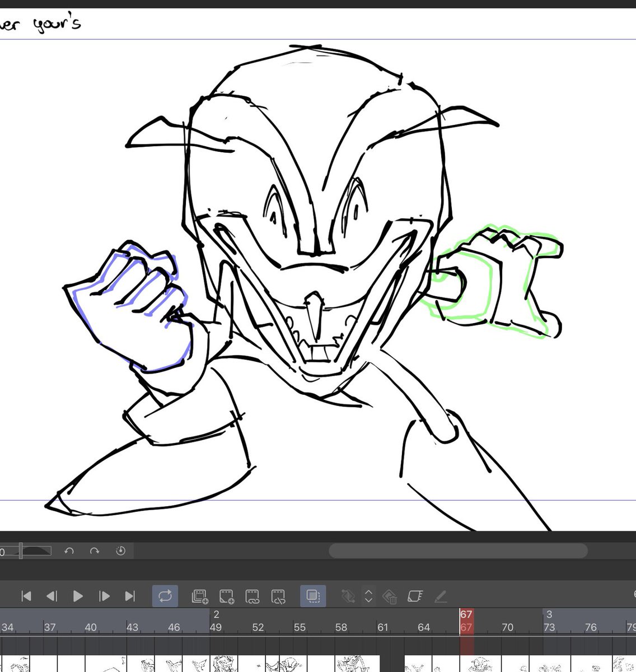Move playhead to frame 73
636x672 pixels.
549,627
